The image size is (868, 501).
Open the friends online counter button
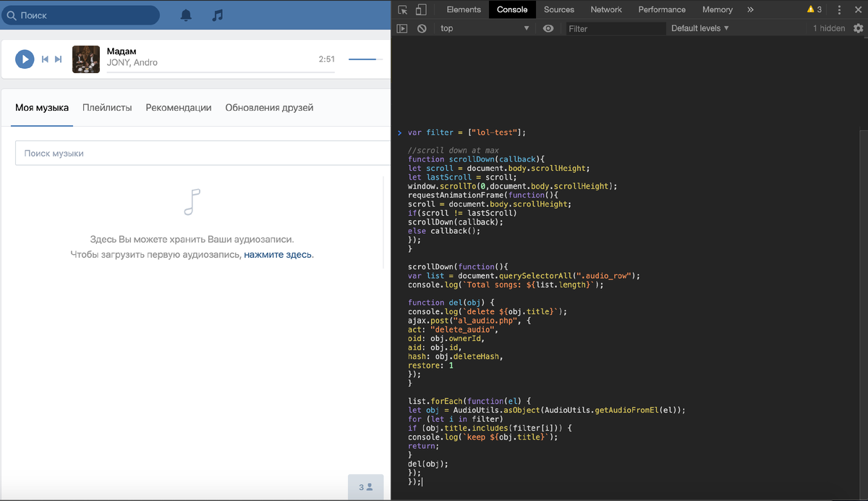click(365, 487)
